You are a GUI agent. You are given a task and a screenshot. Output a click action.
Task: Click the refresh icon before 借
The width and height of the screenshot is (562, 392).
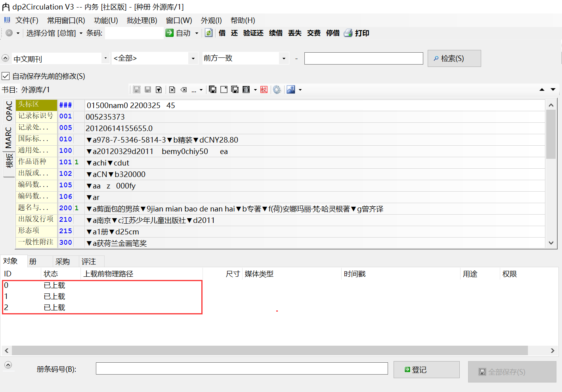[209, 33]
